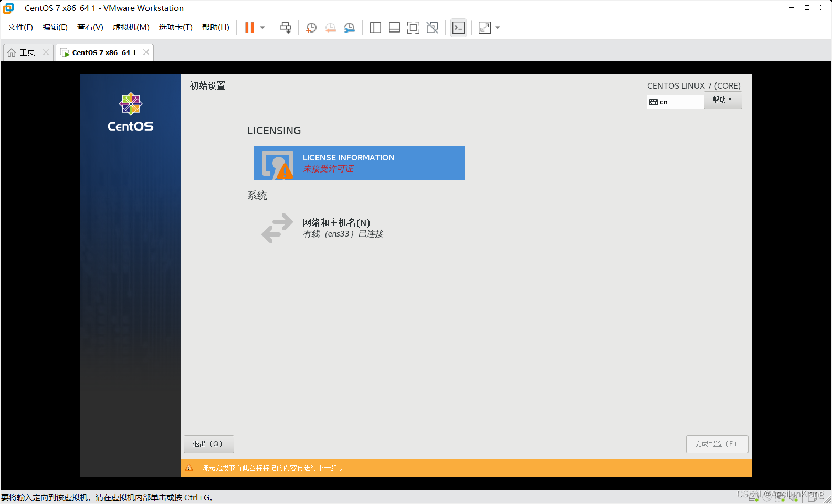Open the snapshot manager

coord(349,28)
